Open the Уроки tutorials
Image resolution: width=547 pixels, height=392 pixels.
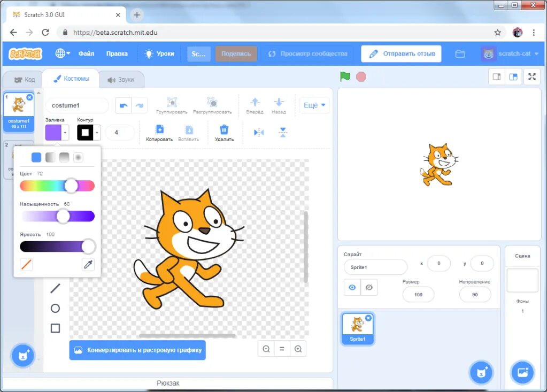pos(160,53)
